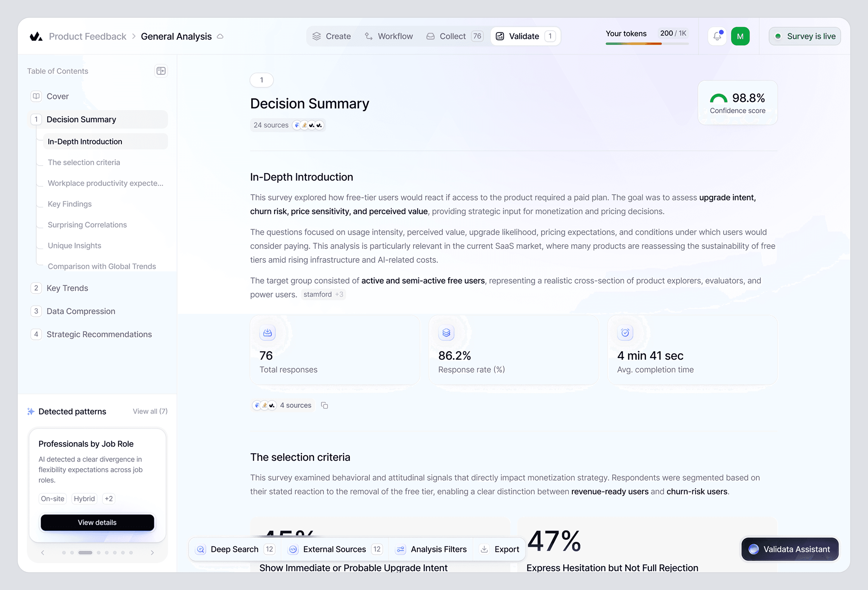This screenshot has width=868, height=590.
Task: Click the Total responses inbox icon
Action: 268,333
